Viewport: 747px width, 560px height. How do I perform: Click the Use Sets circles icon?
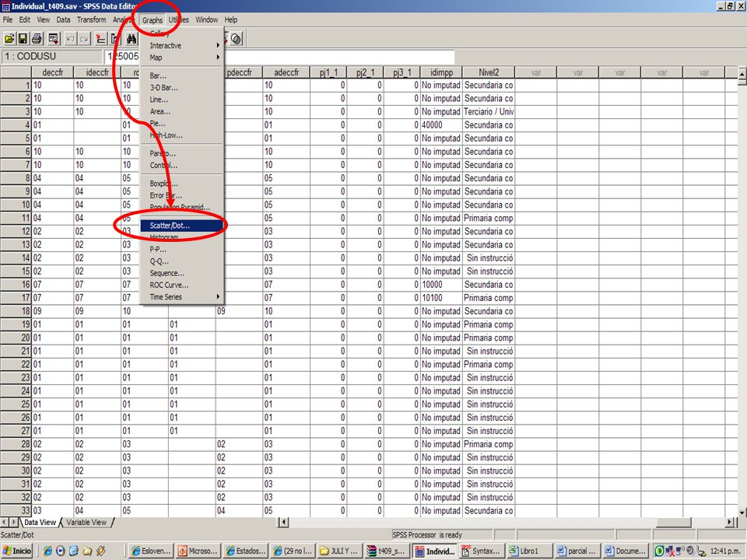point(237,39)
